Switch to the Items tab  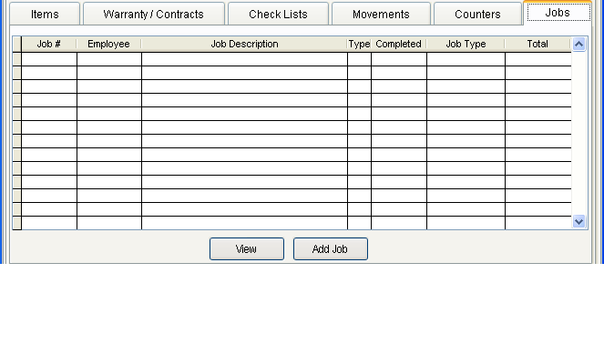(x=45, y=15)
